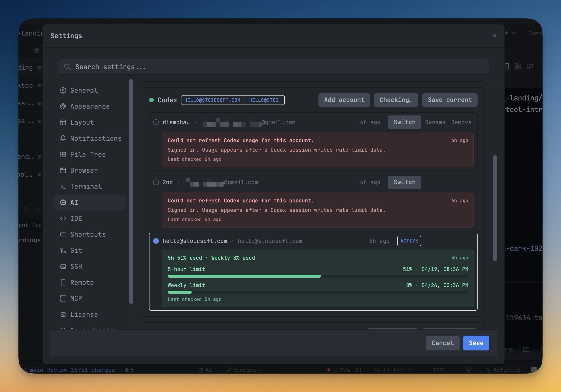Open the File Tree settings page
The height and width of the screenshot is (392, 561).
coord(87,154)
